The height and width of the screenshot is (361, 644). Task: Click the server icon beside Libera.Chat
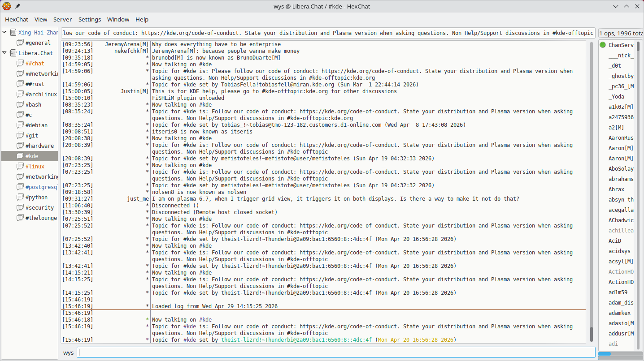pyautogui.click(x=13, y=53)
